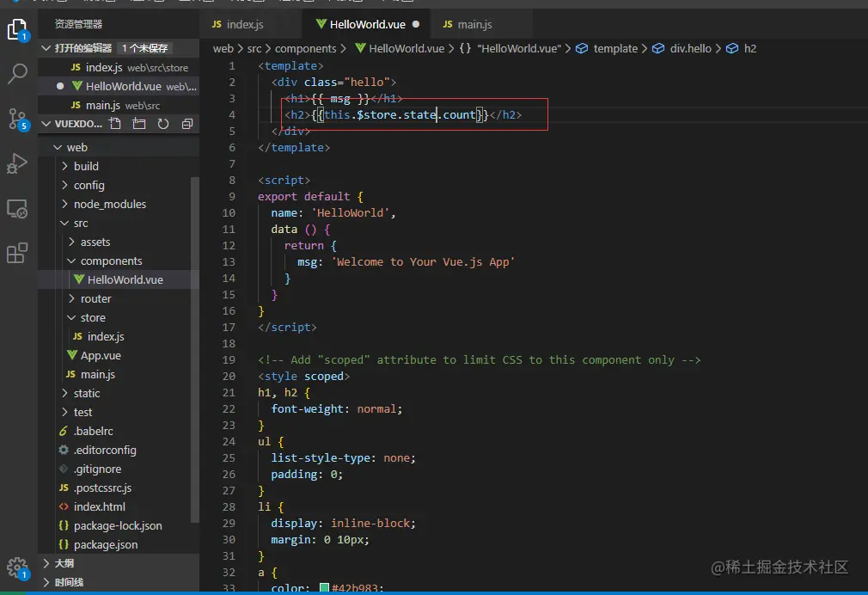Select index.js web\src\store in open editors
Viewport: 868px width, 595px height.
[x=119, y=67]
